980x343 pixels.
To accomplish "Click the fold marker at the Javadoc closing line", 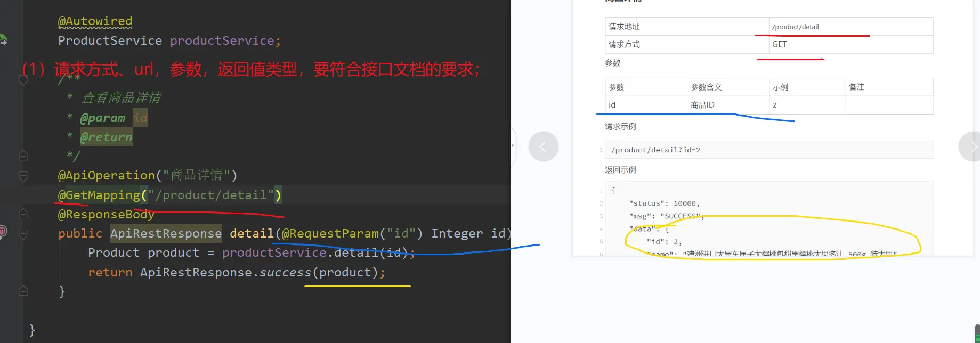I will click(23, 156).
